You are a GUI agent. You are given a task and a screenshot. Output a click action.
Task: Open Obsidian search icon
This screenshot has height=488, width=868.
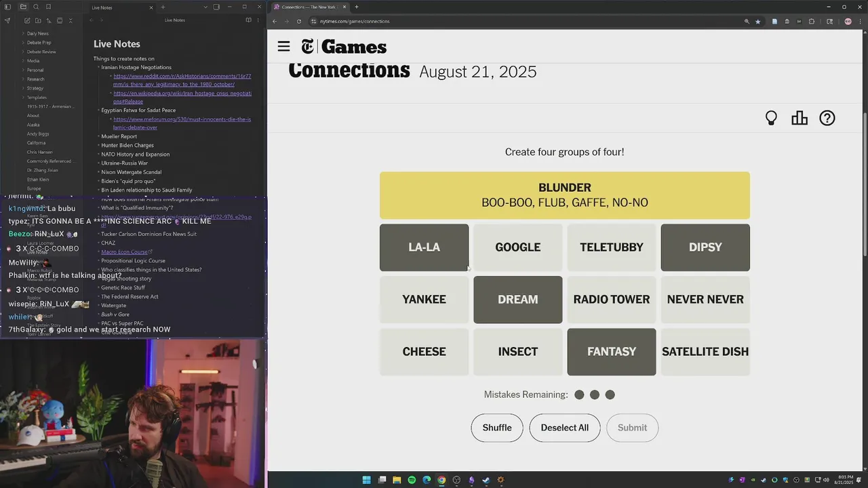coord(36,7)
